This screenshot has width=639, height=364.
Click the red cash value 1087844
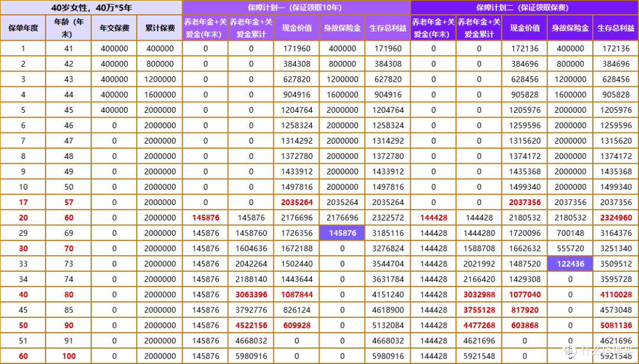coord(296,295)
